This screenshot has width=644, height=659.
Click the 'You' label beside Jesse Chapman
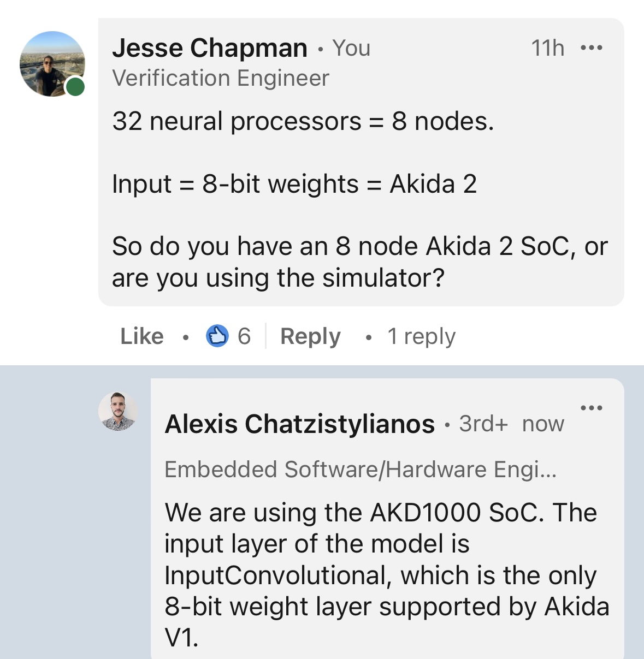pos(352,48)
